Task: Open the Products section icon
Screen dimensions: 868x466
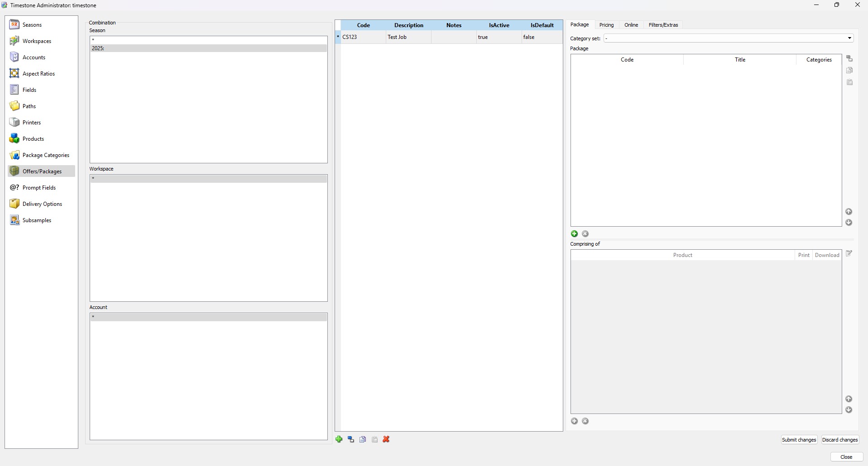Action: [x=14, y=139]
